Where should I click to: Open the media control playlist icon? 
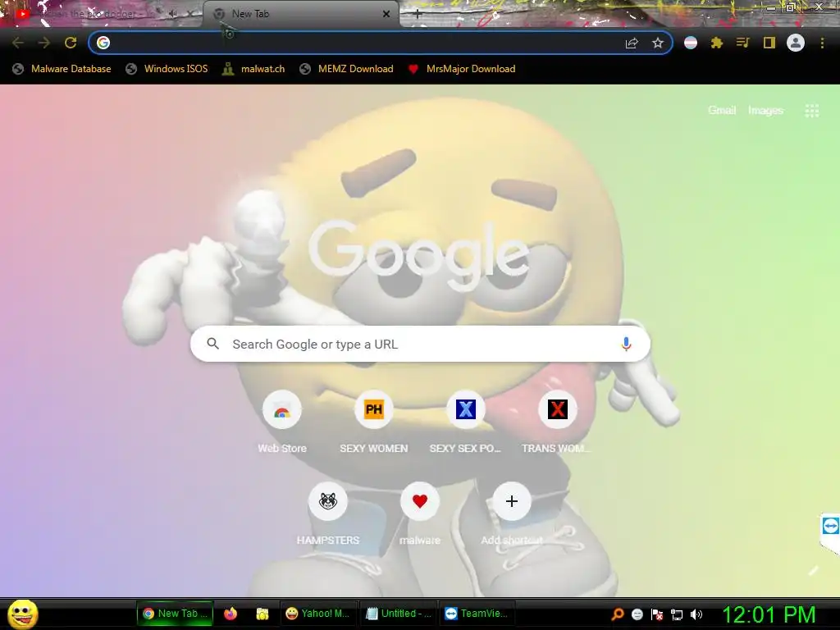(742, 43)
